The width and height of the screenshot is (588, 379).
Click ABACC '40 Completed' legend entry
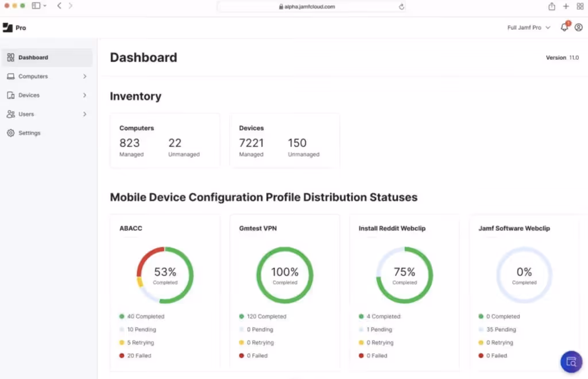142,316
